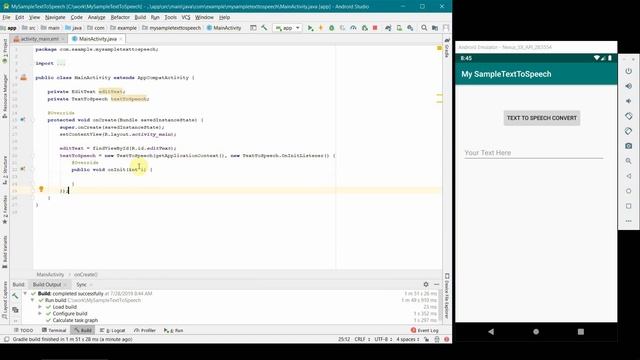Open Profile app gauge icon in the toolbar

point(353,28)
